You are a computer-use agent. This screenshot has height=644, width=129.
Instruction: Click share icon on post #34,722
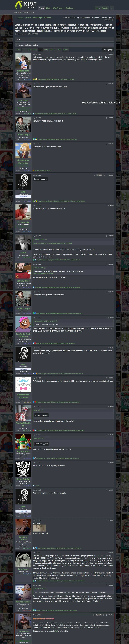click(x=106, y=84)
